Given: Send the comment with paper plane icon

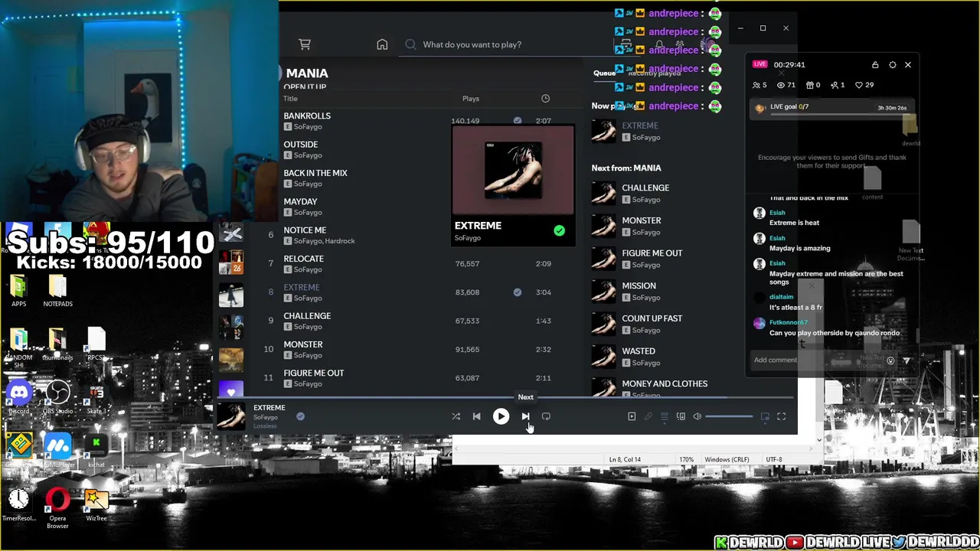Looking at the screenshot, I should 906,360.
